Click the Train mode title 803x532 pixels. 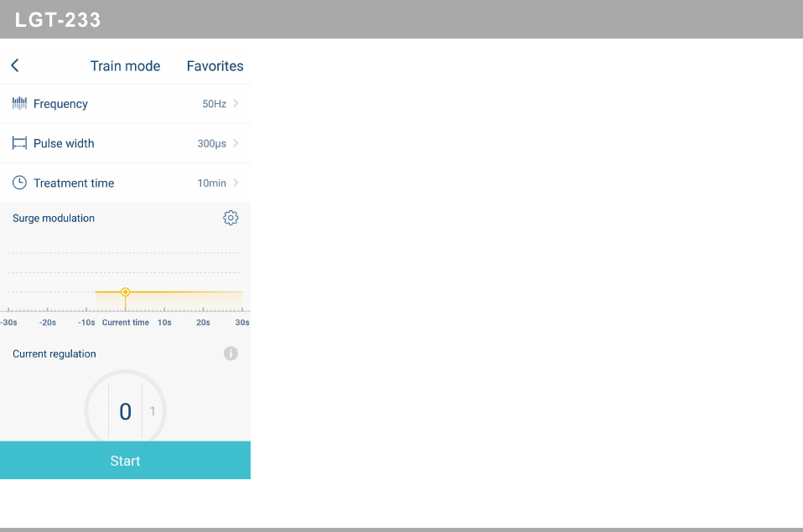125,66
